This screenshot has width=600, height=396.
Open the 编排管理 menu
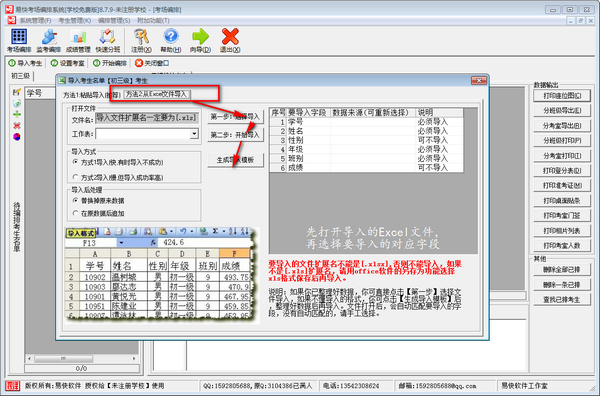pos(114,20)
